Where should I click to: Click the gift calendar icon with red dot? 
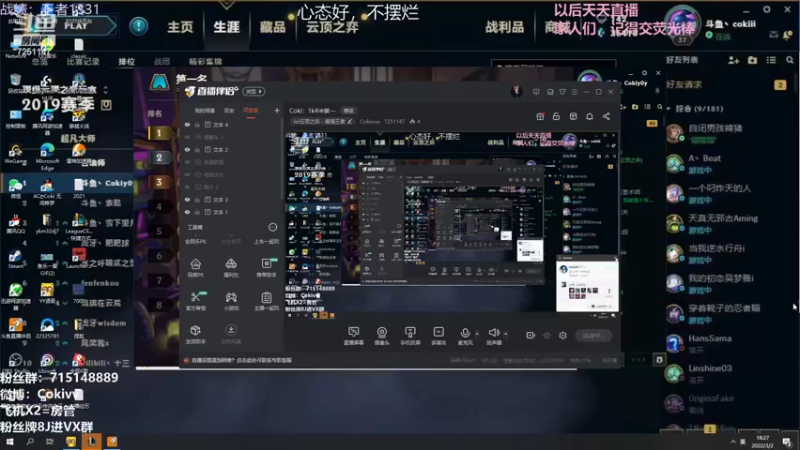[540, 116]
